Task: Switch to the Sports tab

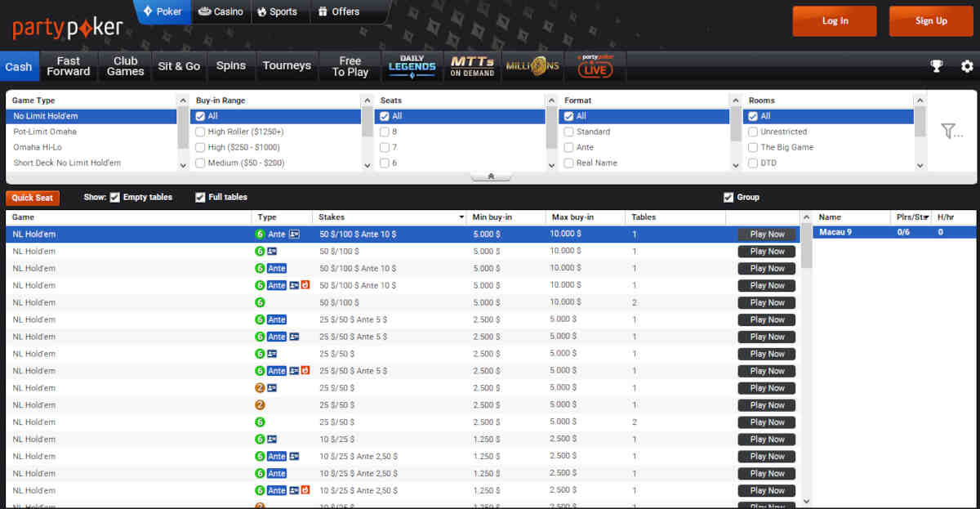Action: click(277, 11)
